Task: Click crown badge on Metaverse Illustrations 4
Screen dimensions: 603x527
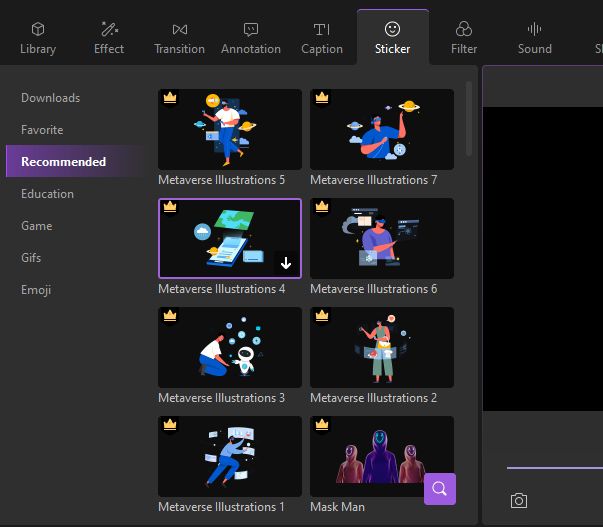Action: click(170, 206)
